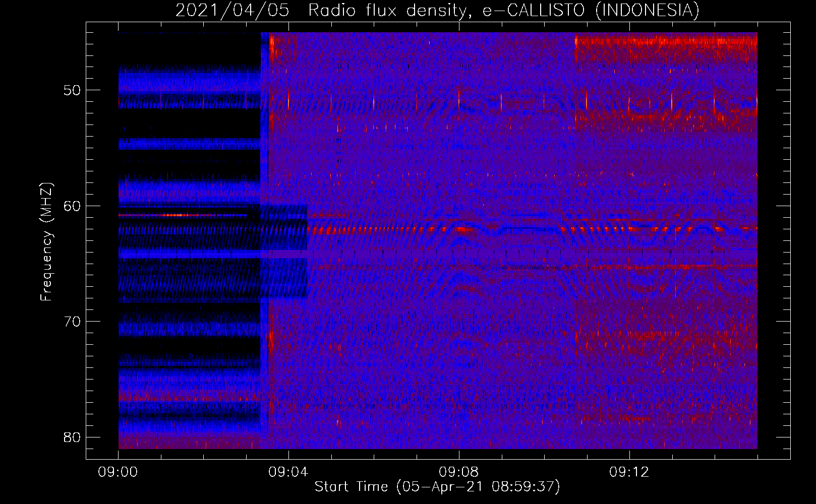Screen dimensions: 816x504
Task: Click the '09:00' time tick label
Action: (118, 472)
